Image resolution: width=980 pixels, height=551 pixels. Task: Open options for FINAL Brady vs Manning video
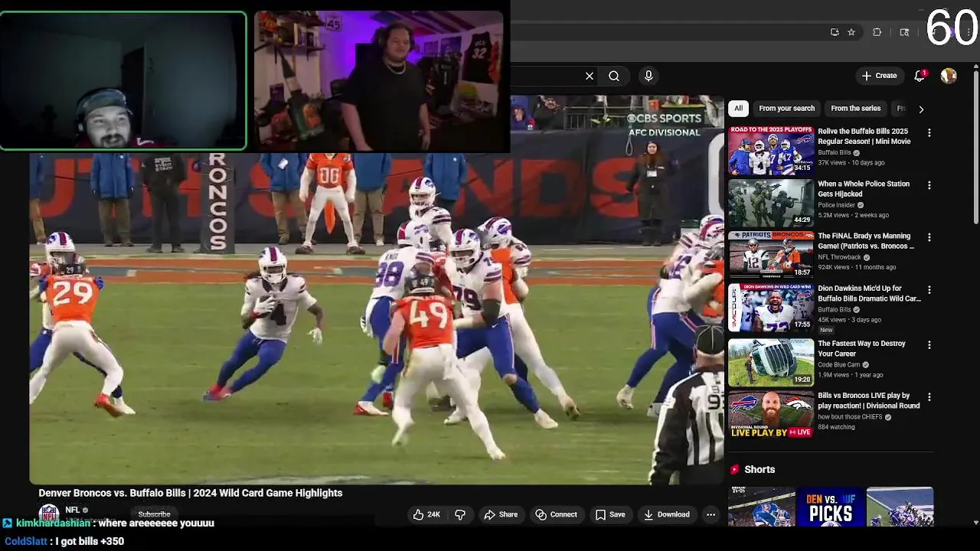pyautogui.click(x=929, y=237)
